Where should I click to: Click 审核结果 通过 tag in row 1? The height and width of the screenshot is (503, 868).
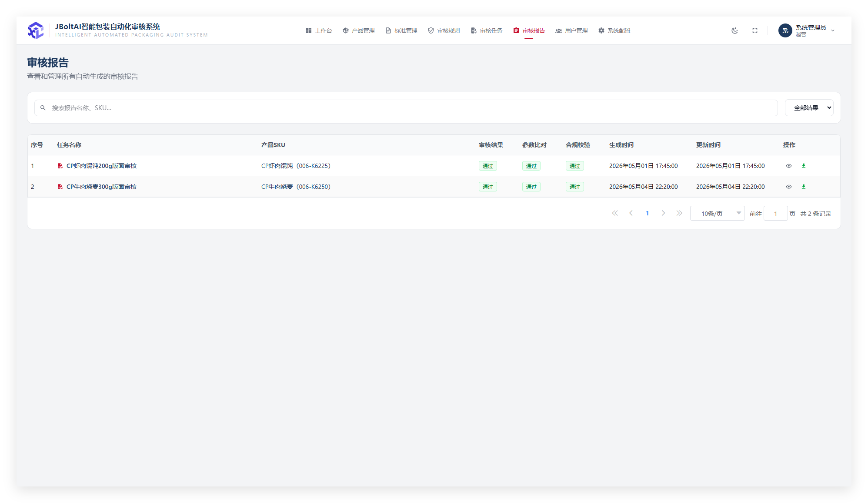tap(488, 166)
